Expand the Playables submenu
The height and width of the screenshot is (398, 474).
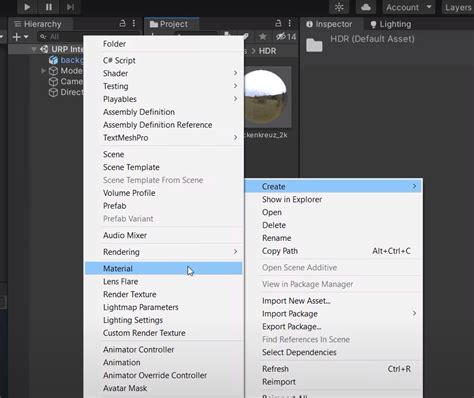tap(163, 99)
